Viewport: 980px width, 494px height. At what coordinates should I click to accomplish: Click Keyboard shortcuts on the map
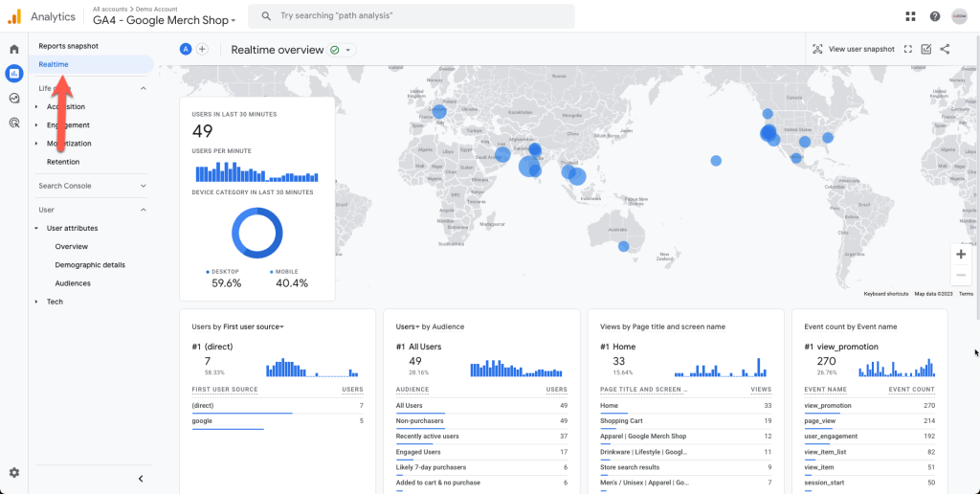(885, 294)
